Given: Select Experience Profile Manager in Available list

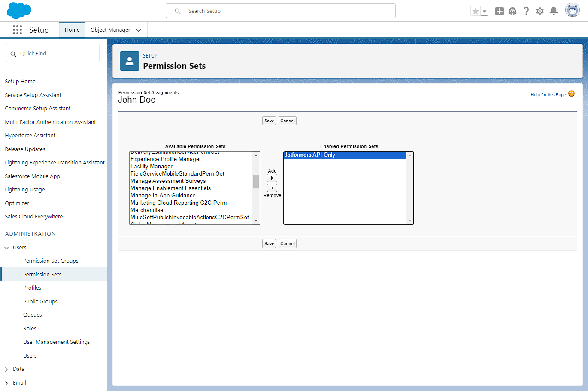Looking at the screenshot, I should 166,159.
